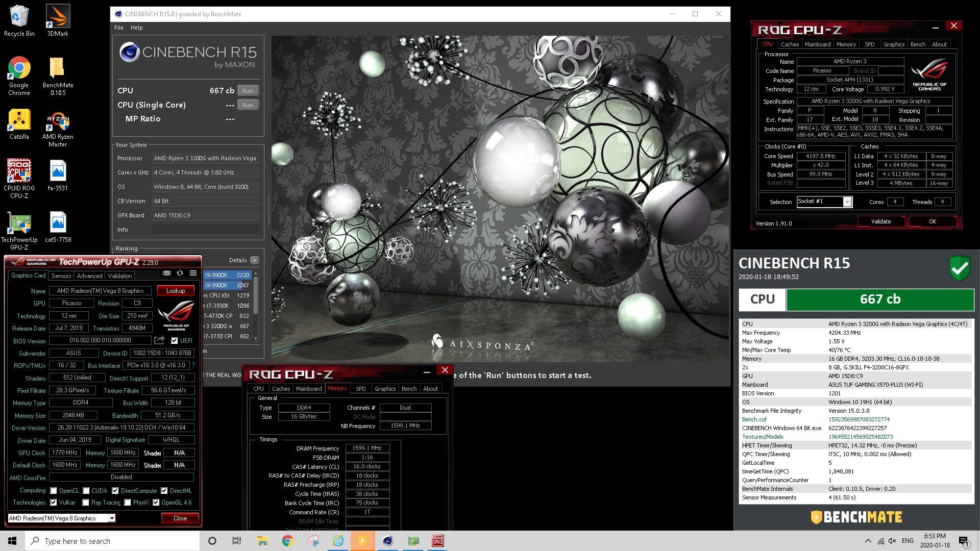Toggle the Ray Tracing checkbox
The width and height of the screenshot is (980, 551).
tap(86, 503)
